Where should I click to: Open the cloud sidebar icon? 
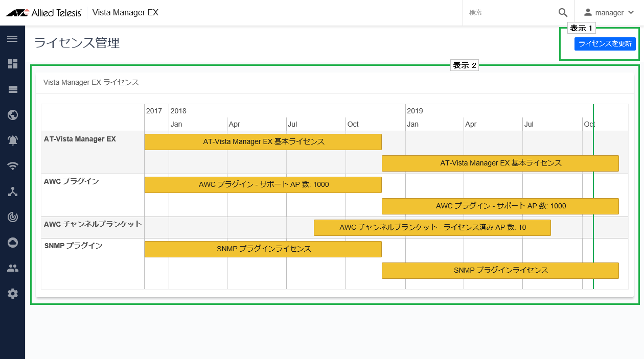tap(12, 243)
